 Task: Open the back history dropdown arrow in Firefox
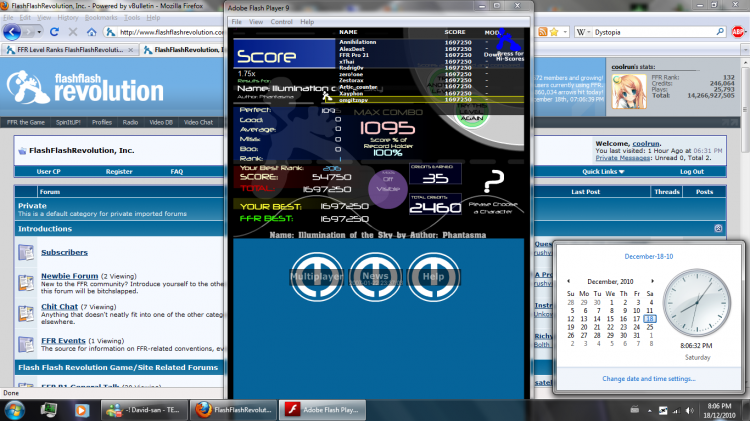pyautogui.click(x=39, y=32)
